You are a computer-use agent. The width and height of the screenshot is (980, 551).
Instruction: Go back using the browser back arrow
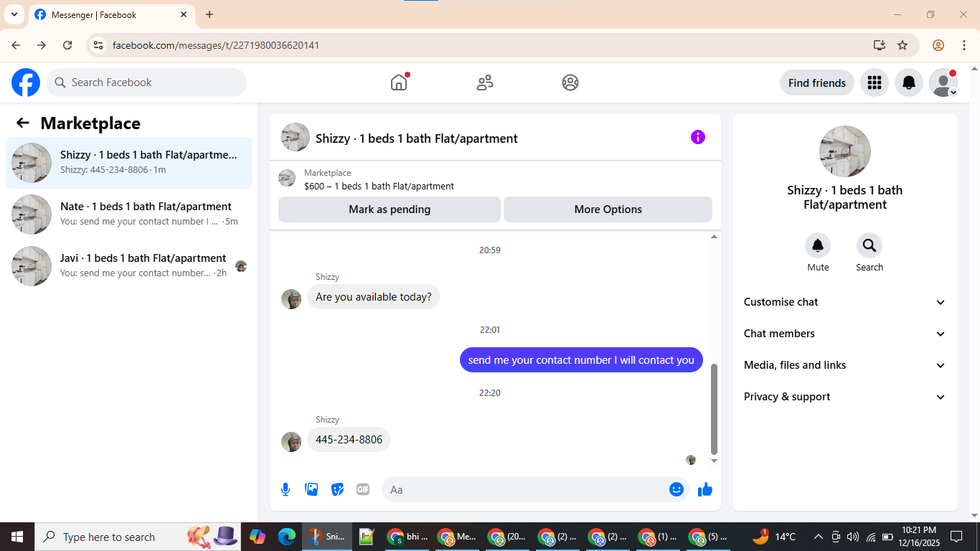[x=16, y=45]
